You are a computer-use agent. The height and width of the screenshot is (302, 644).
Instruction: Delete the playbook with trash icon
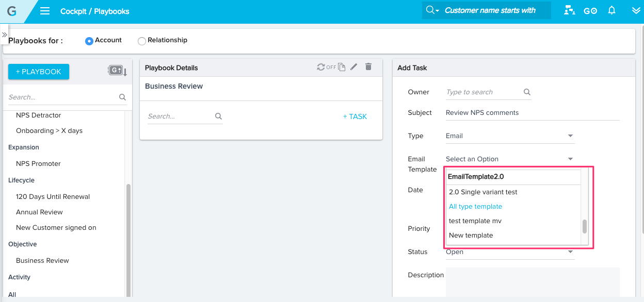point(368,66)
